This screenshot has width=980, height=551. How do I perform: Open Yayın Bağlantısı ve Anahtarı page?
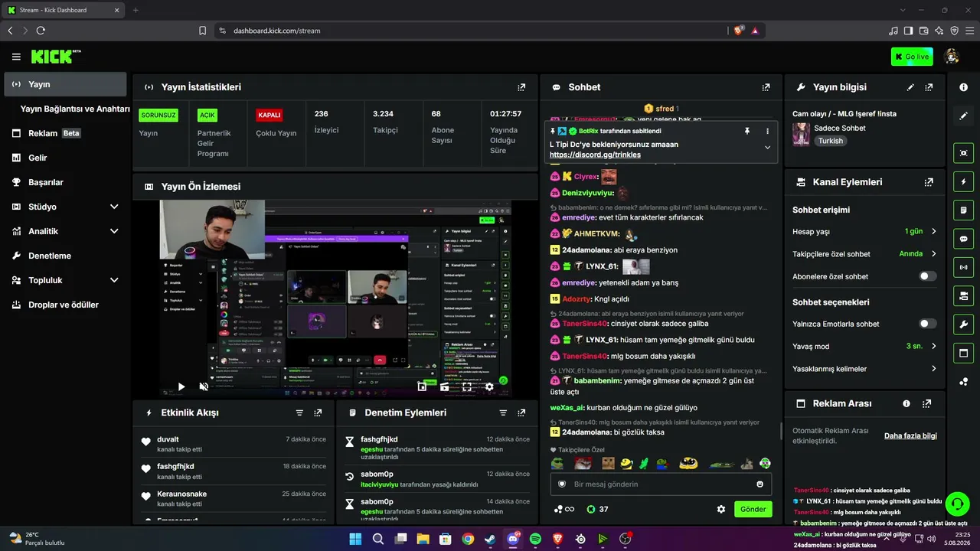tap(75, 109)
